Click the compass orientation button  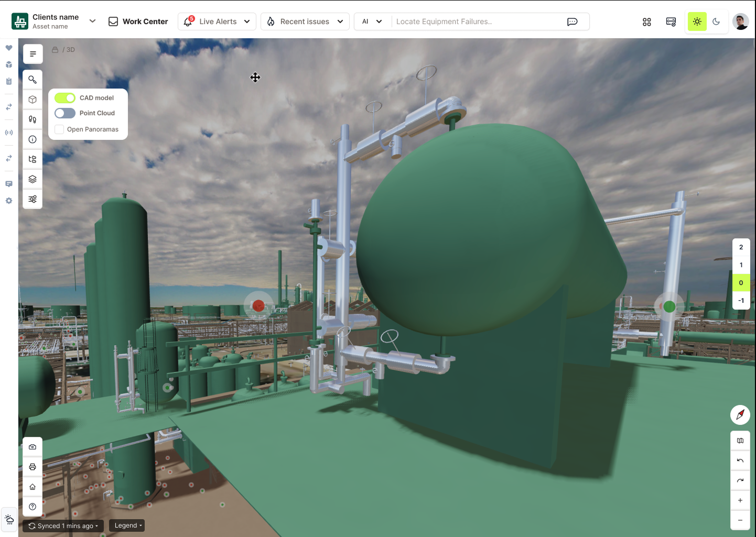(740, 415)
